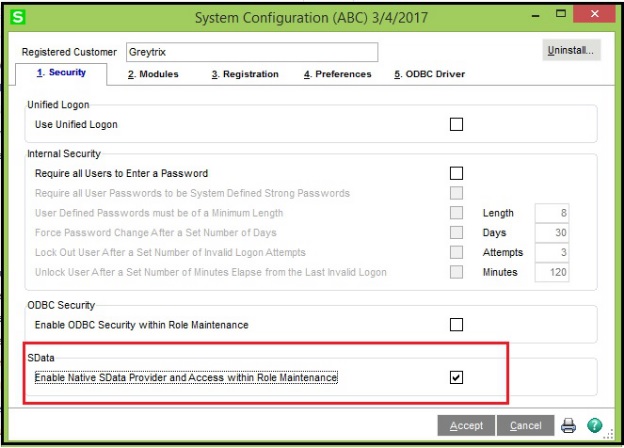Click the Uninstall button
The image size is (624, 448).
coord(571,50)
